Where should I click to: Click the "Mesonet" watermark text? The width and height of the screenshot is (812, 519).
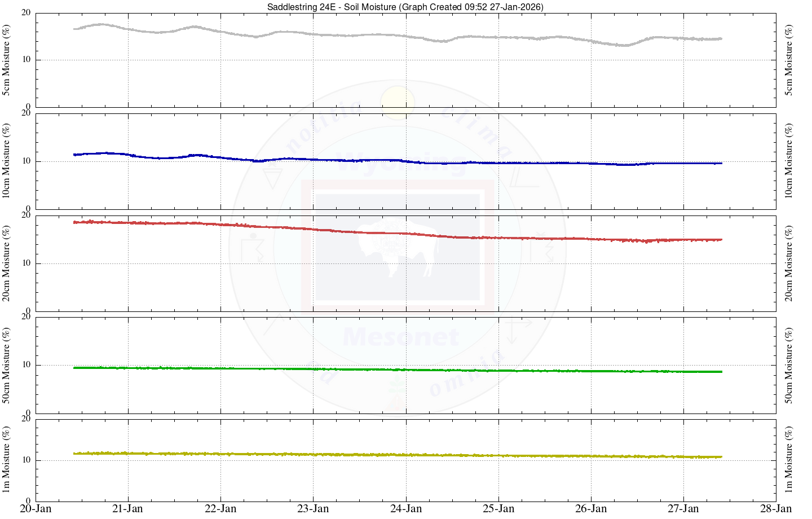pyautogui.click(x=400, y=337)
